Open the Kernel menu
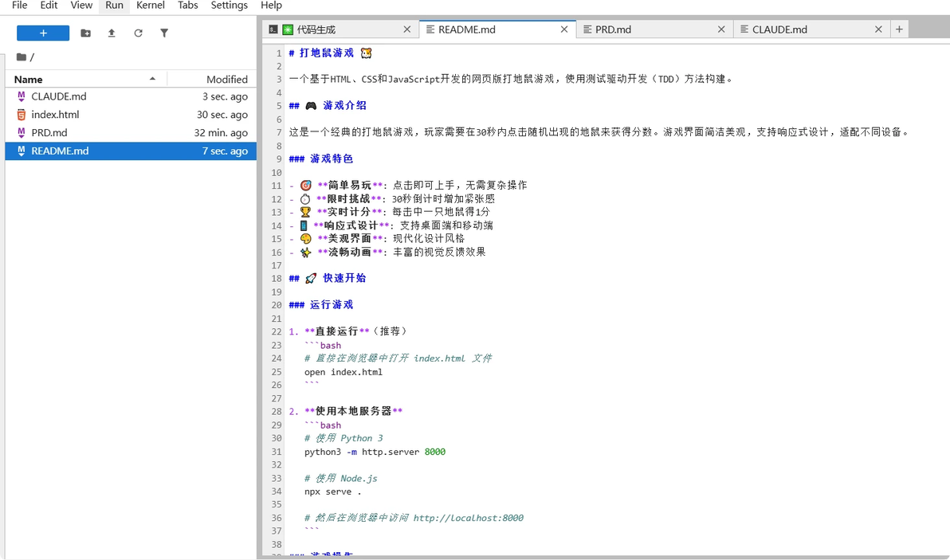950x560 pixels. point(151,6)
